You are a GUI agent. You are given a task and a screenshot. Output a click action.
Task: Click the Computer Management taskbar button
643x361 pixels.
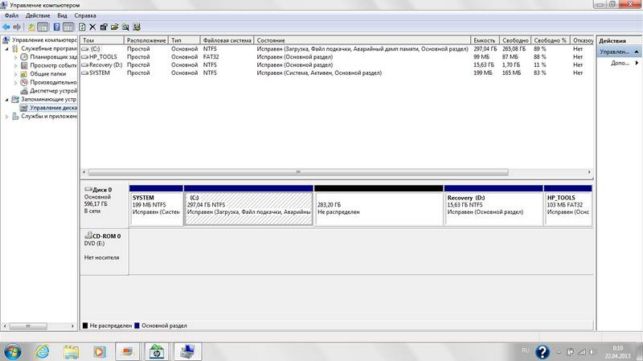[x=187, y=352]
